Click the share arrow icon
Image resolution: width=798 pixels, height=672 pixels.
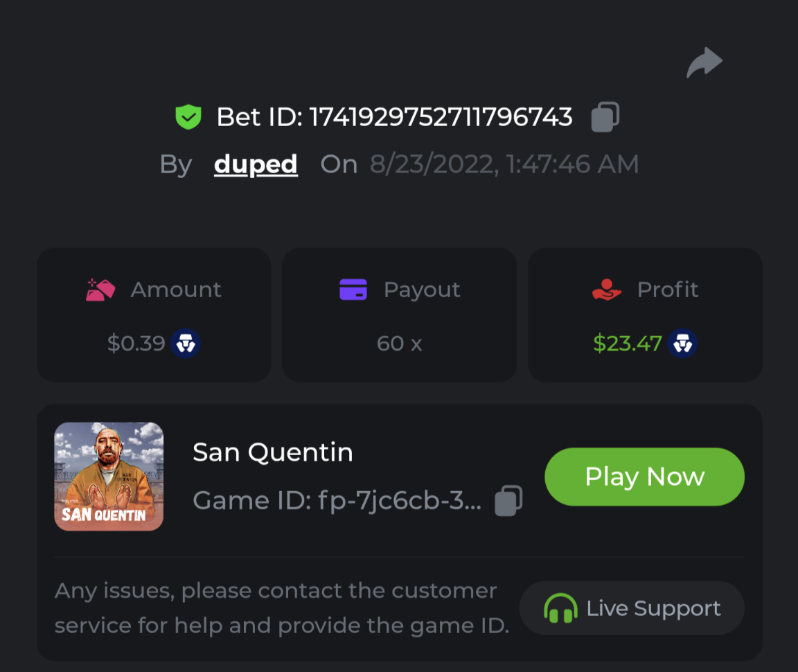(x=704, y=63)
